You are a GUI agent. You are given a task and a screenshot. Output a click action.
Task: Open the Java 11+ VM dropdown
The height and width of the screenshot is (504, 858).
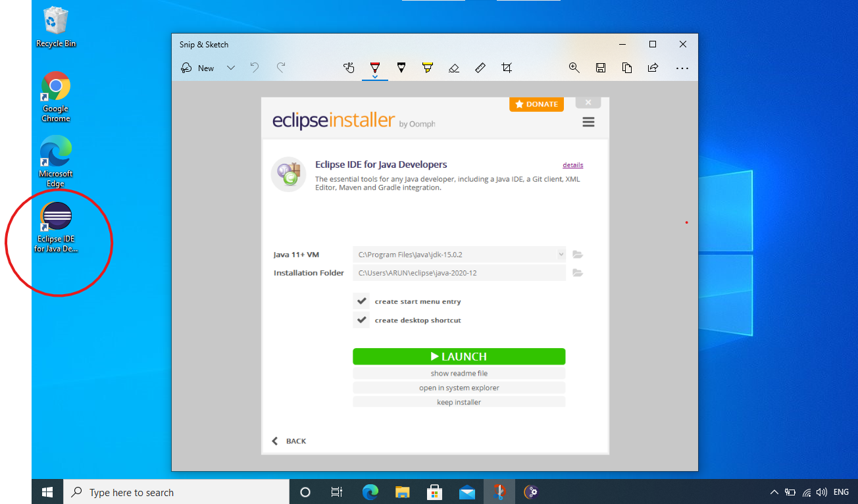pyautogui.click(x=561, y=254)
